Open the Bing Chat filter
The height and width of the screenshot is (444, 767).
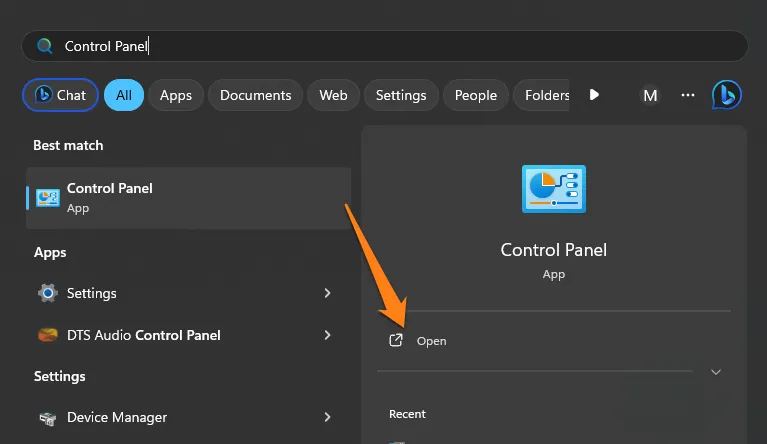click(x=60, y=95)
